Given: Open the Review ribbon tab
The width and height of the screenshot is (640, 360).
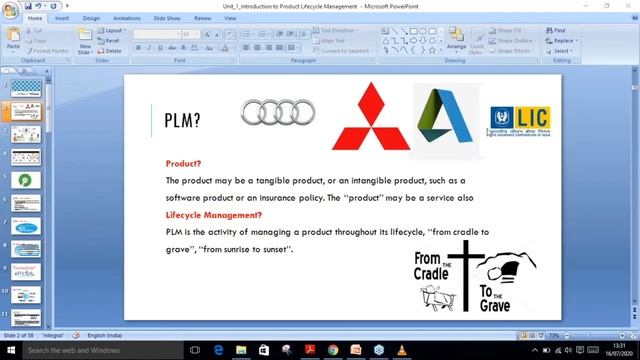Looking at the screenshot, I should (x=202, y=18).
